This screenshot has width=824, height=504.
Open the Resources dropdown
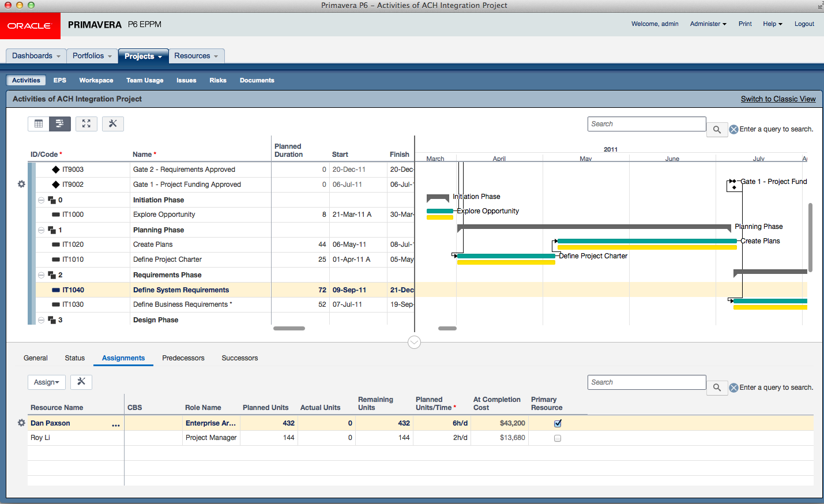tap(196, 56)
